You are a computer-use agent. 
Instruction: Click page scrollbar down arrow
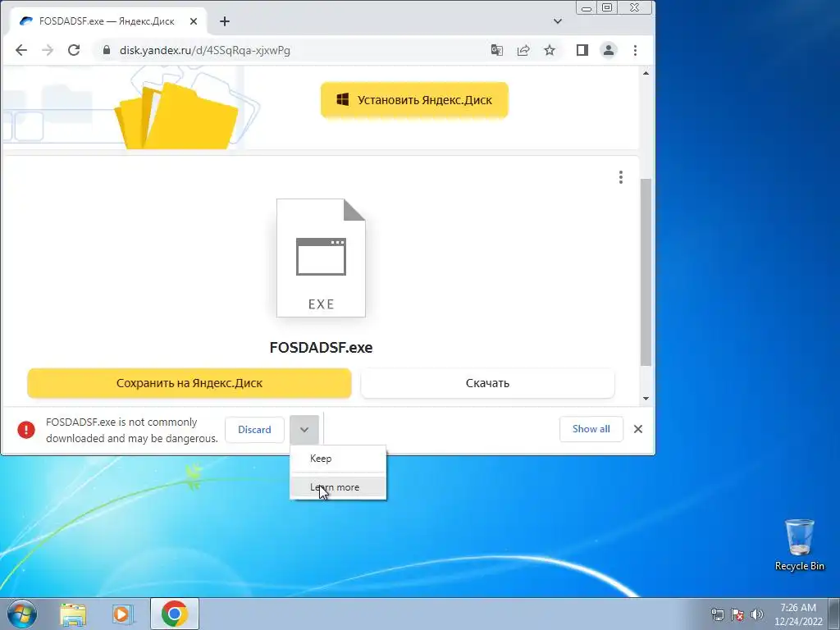tap(646, 398)
